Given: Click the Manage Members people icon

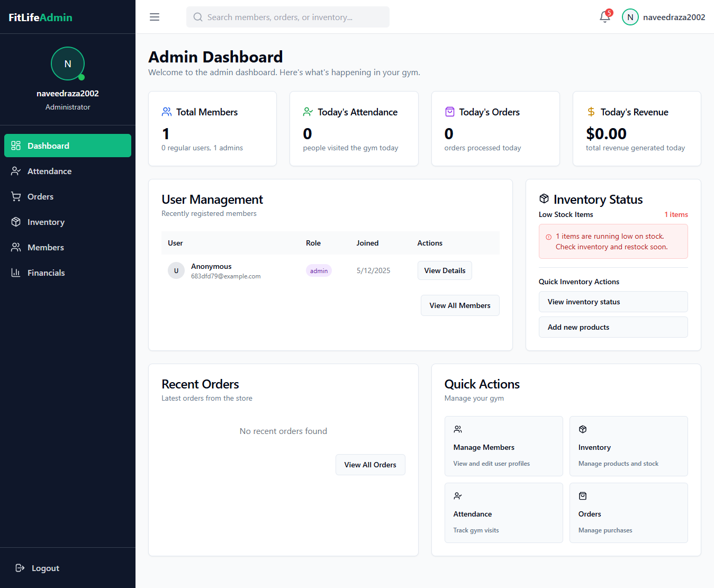Looking at the screenshot, I should click(458, 429).
